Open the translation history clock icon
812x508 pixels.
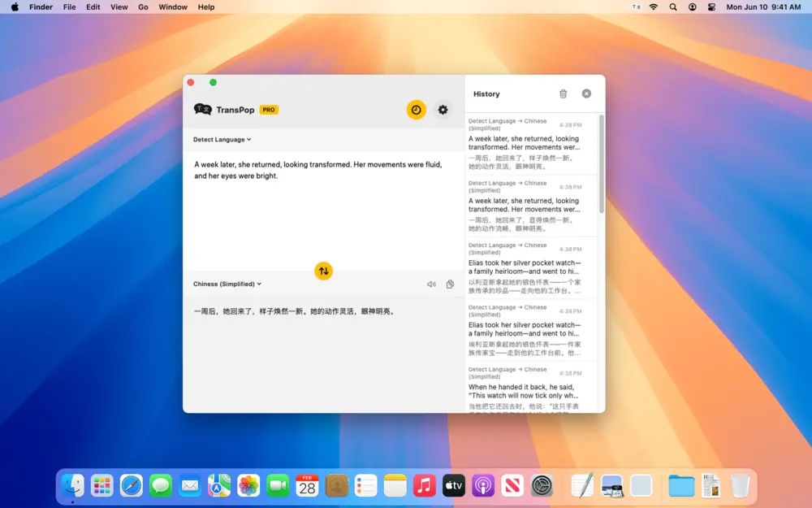(416, 109)
